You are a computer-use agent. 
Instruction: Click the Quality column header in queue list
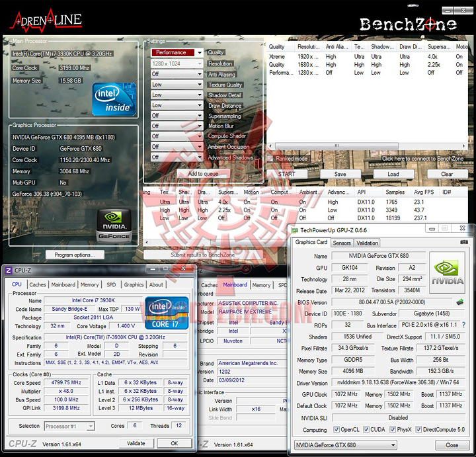coord(280,47)
